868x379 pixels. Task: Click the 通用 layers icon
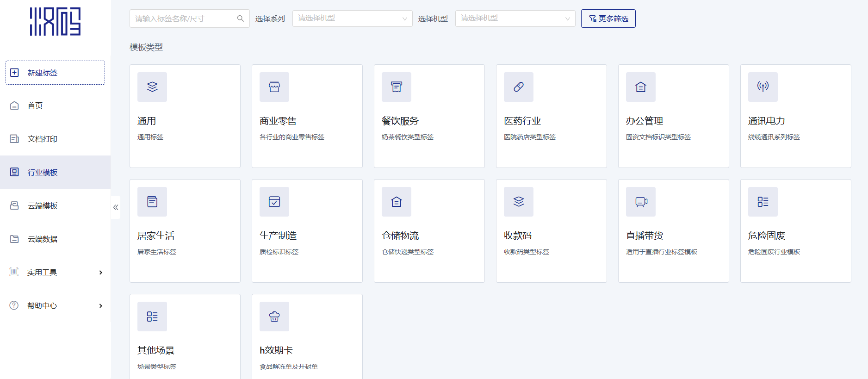[x=152, y=87]
